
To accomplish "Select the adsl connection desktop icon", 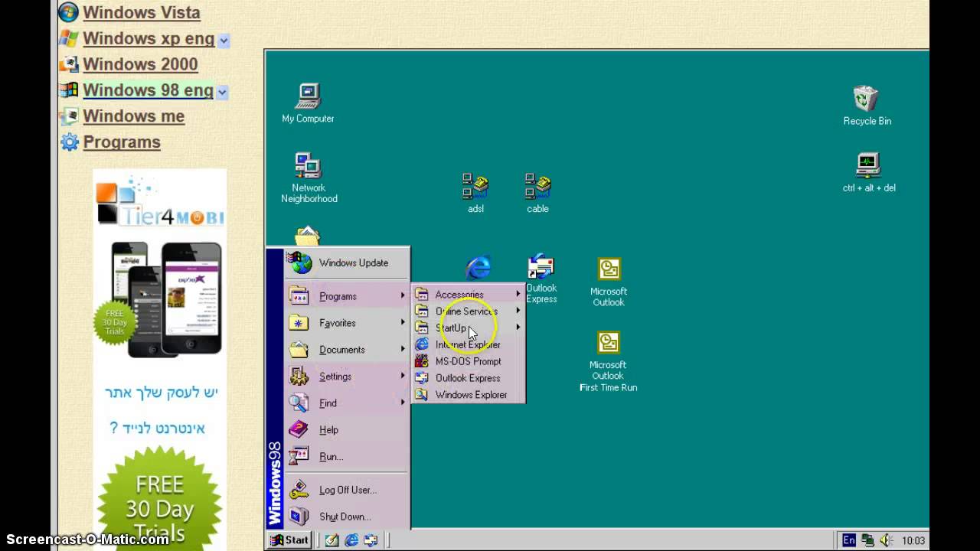I will (475, 192).
